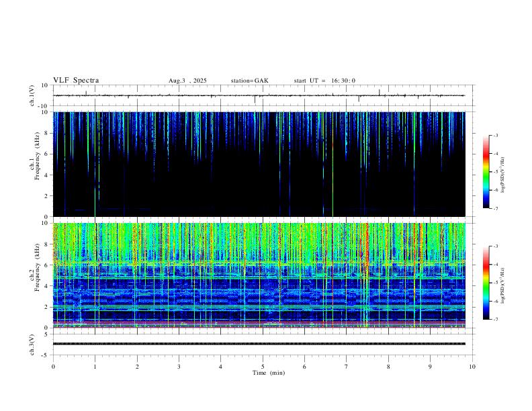
Task: Click the "3" tick on Time axis
Action: coord(179,367)
